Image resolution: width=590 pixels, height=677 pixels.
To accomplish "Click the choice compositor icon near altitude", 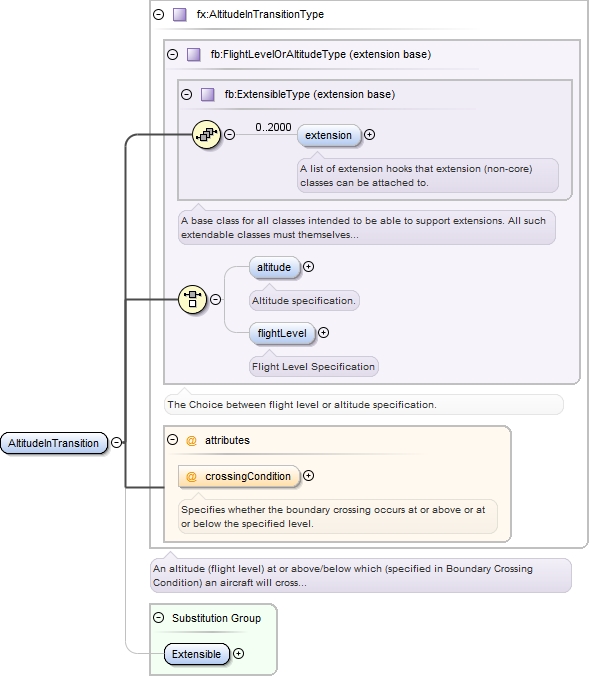I will pos(193,299).
